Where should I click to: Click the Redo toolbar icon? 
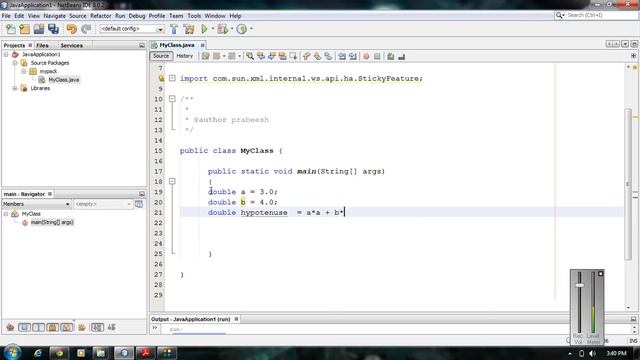pos(86,29)
